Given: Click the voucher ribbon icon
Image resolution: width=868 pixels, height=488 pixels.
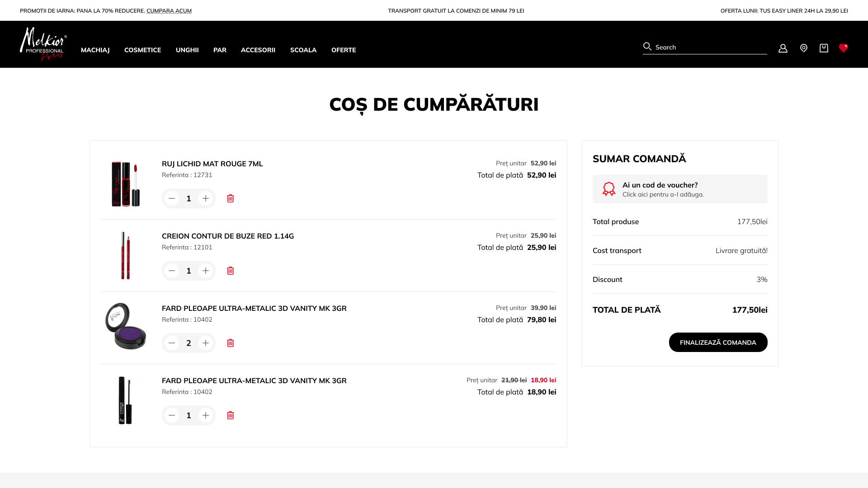Looking at the screenshot, I should [x=609, y=189].
